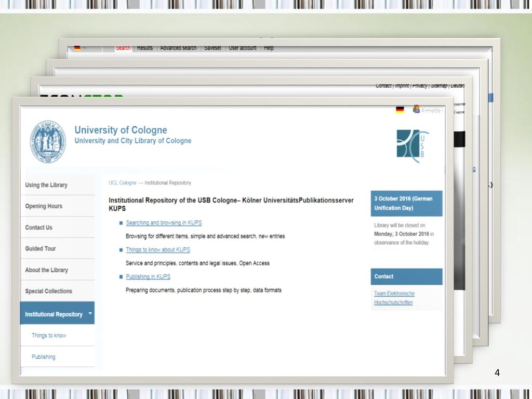Select Institutional Repository menu item
532x399 pixels.
[57, 313]
